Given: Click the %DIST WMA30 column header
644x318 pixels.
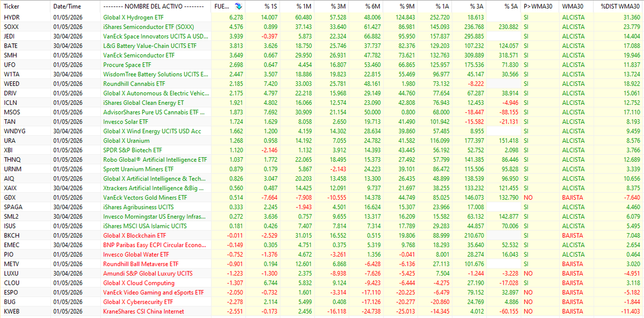Looking at the screenshot, I should click(620, 7).
